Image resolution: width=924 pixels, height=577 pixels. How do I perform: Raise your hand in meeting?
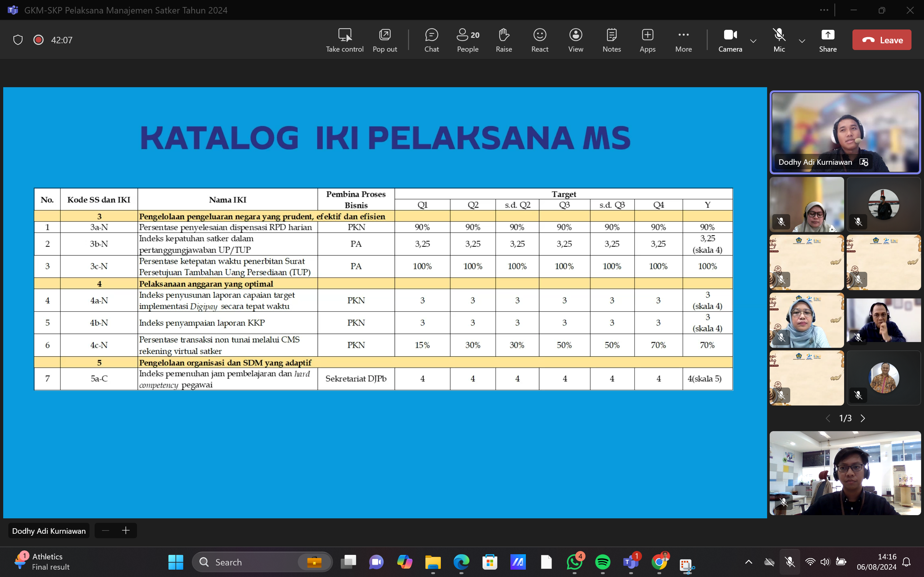click(504, 40)
